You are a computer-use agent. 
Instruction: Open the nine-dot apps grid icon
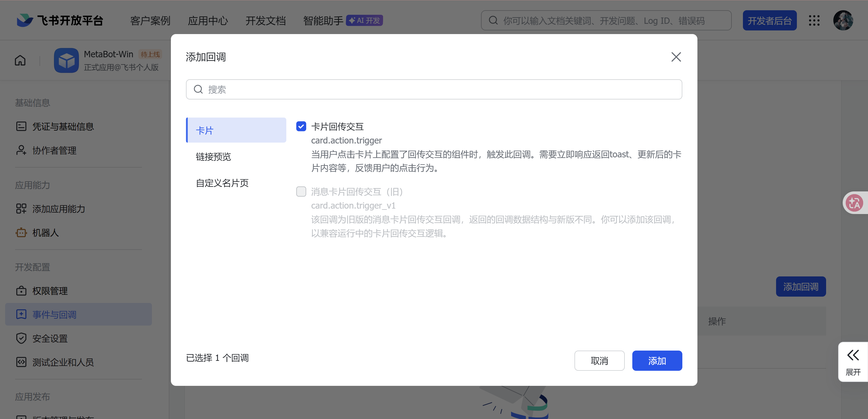tap(814, 20)
